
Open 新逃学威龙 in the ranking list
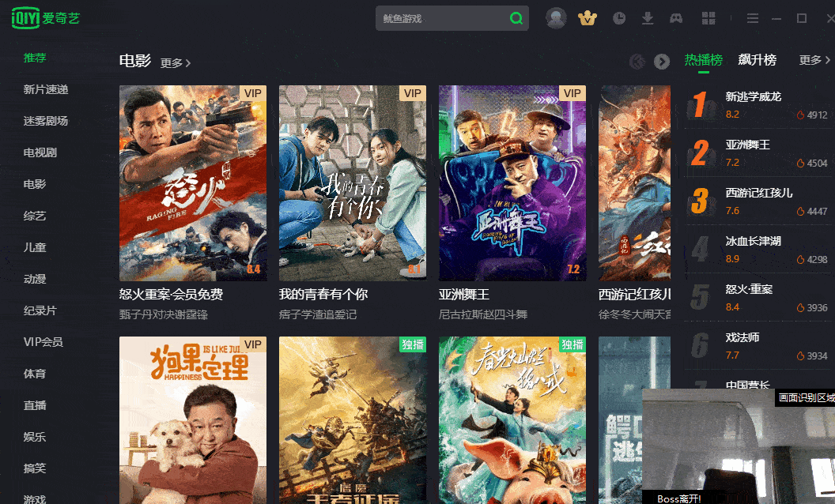(753, 96)
